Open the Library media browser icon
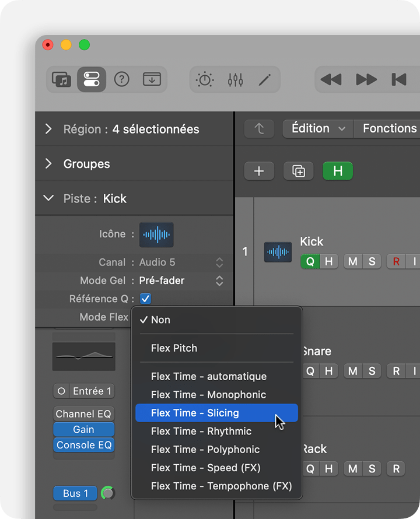The width and height of the screenshot is (420, 519). tap(62, 79)
